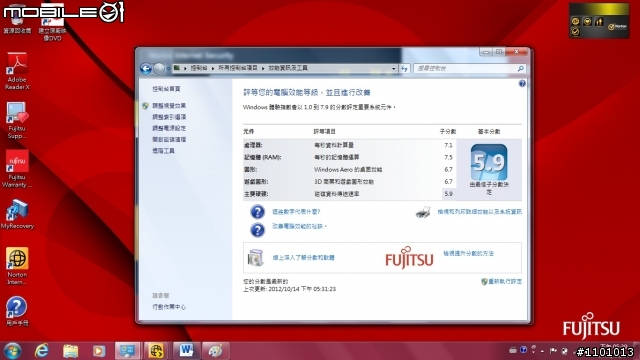Open 線上深入了解分數和軟體 link
The width and height of the screenshot is (640, 360).
[304, 258]
